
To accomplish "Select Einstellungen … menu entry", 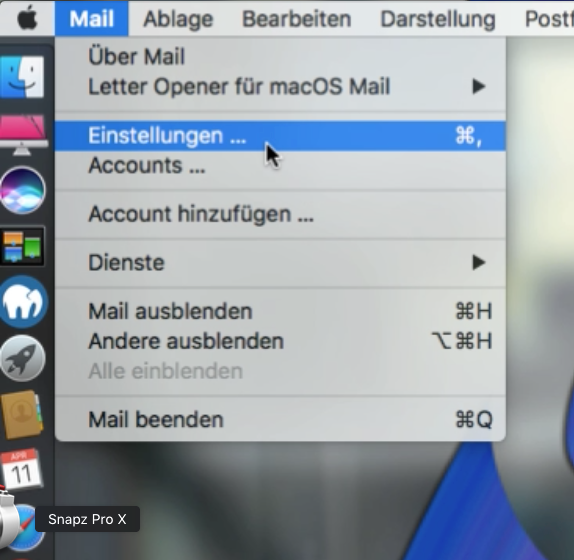I will click(280, 136).
